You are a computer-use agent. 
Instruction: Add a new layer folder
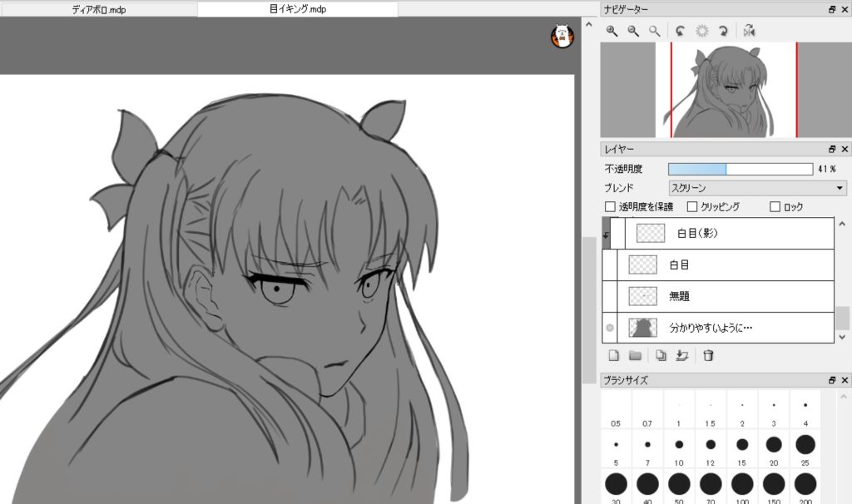(x=635, y=356)
